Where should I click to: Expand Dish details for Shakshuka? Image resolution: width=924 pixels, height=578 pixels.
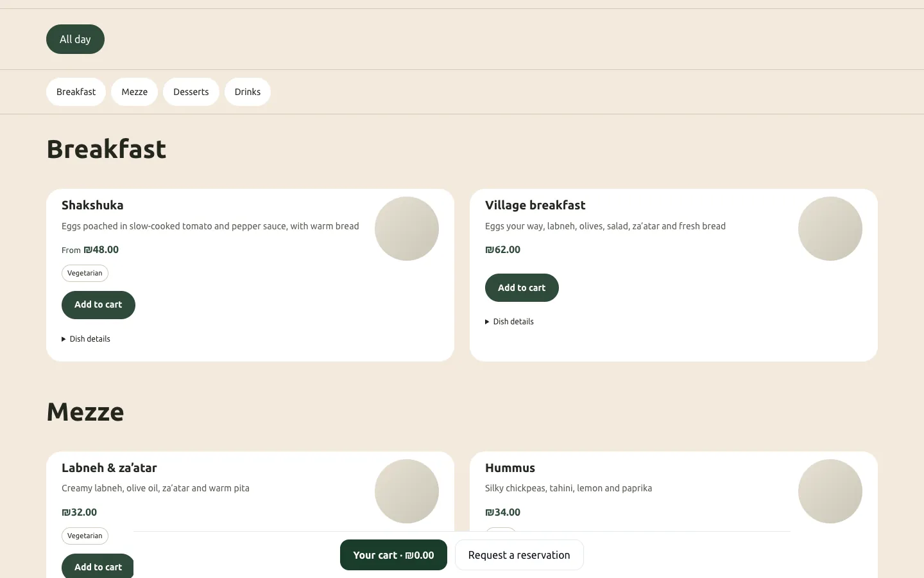(x=86, y=339)
